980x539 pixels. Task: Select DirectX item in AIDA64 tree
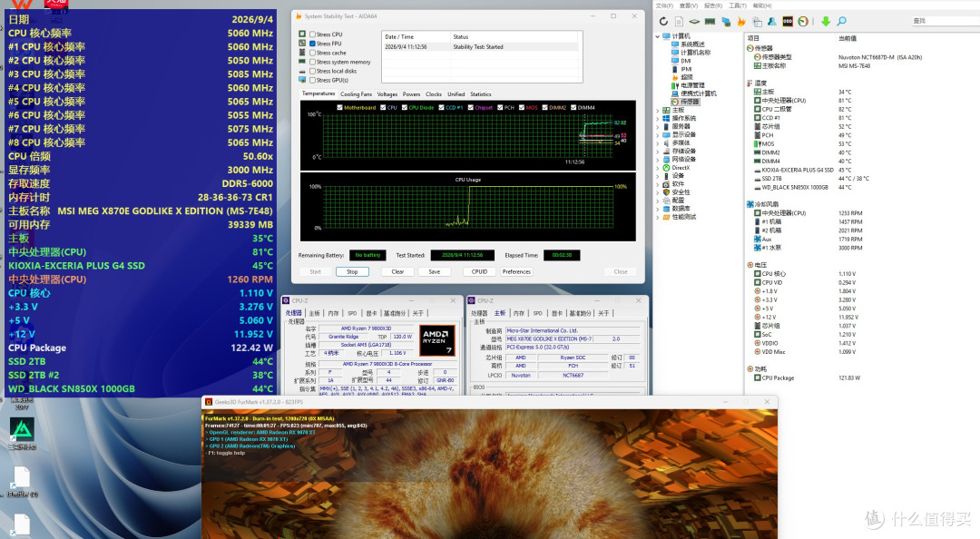[681, 168]
